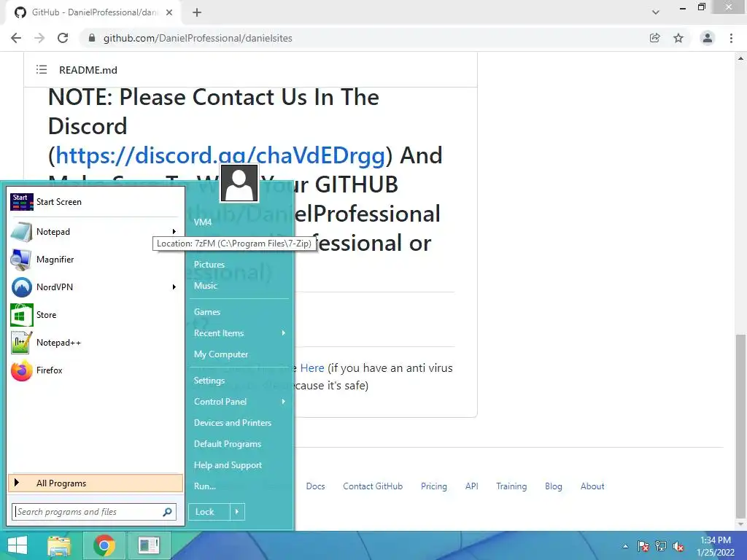Screen dimensions: 747x560
Task: Open Firefox from the Start menu
Action: click(49, 370)
